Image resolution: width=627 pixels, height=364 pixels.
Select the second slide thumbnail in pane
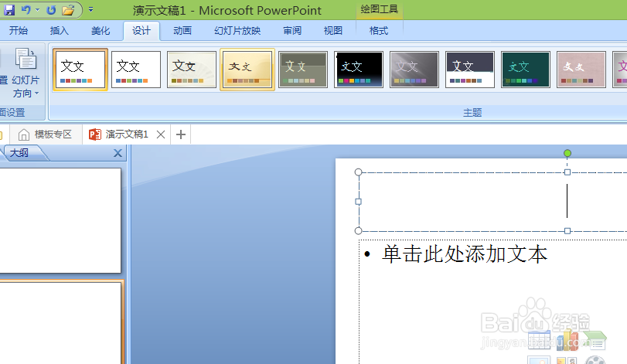(61, 322)
